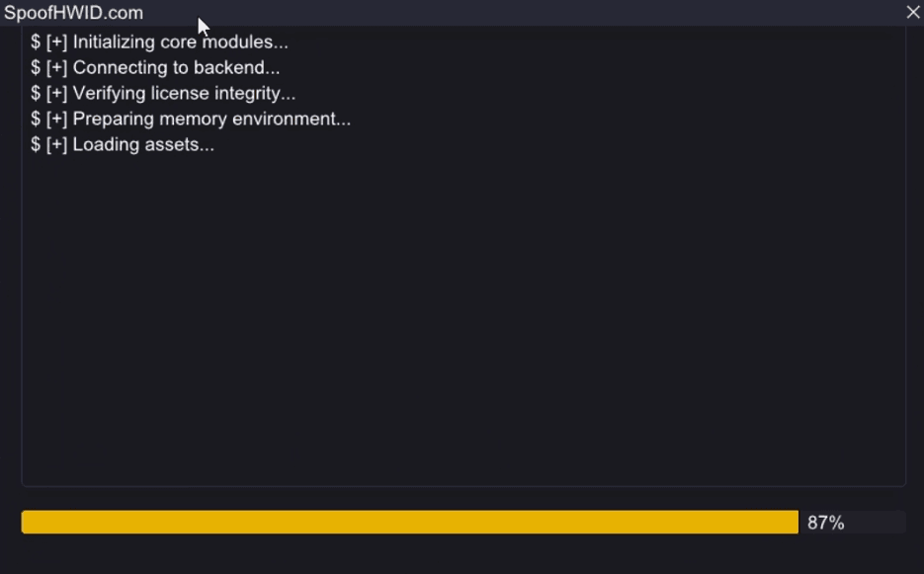Click the [+] marker before Preparing memory environment
The image size is (924, 574).
[x=56, y=119]
